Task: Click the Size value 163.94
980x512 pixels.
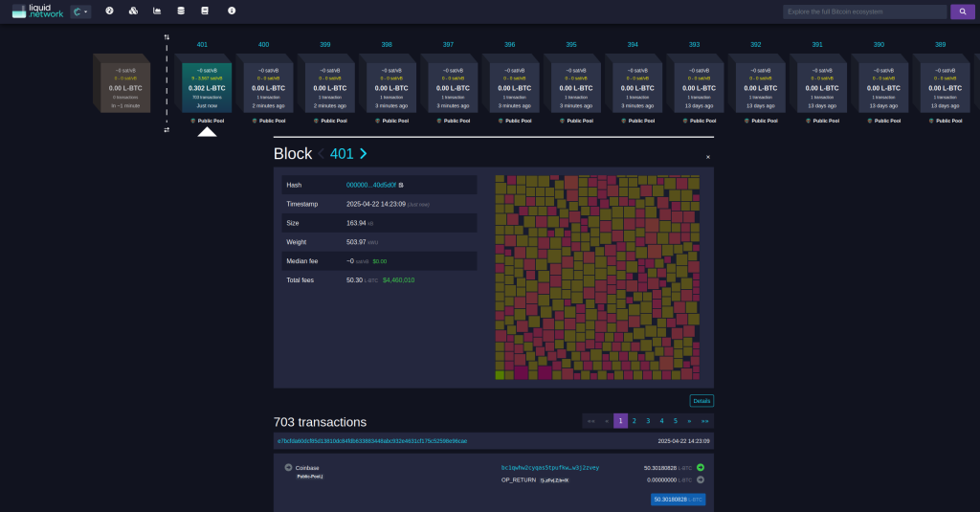Action: (356, 223)
